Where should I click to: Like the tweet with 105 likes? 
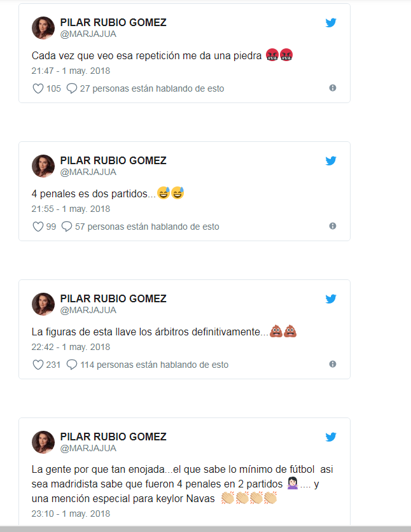38,88
